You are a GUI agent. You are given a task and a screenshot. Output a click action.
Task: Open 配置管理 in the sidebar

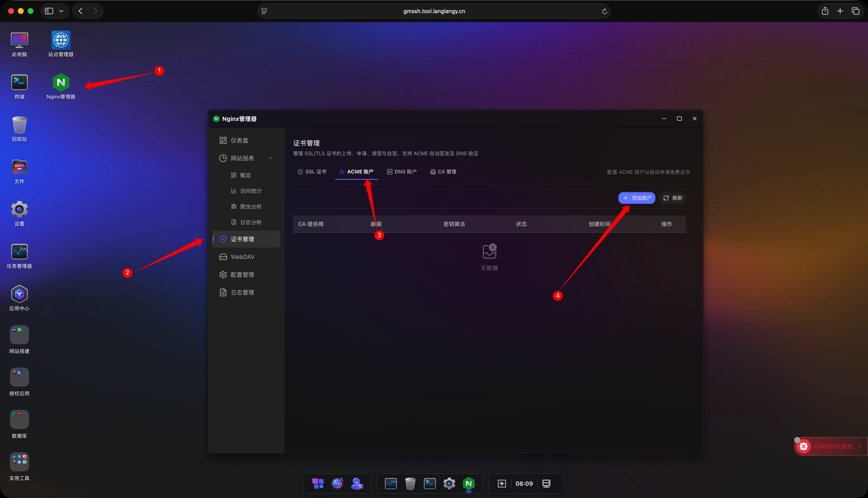tap(246, 275)
